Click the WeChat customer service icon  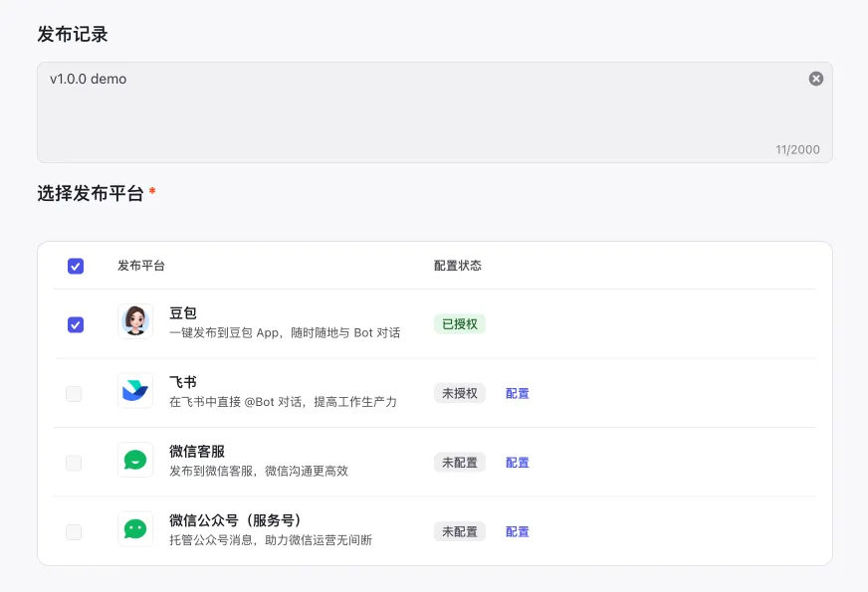[135, 461]
